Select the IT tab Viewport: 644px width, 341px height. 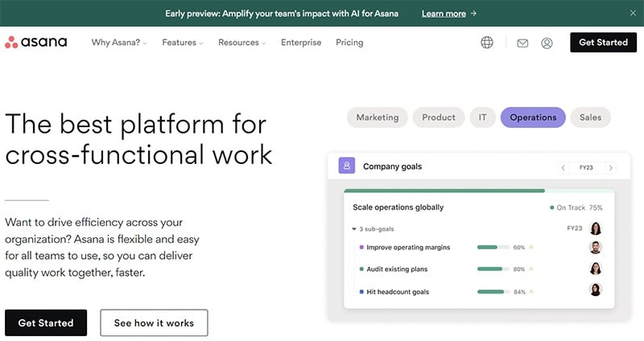[x=482, y=117]
